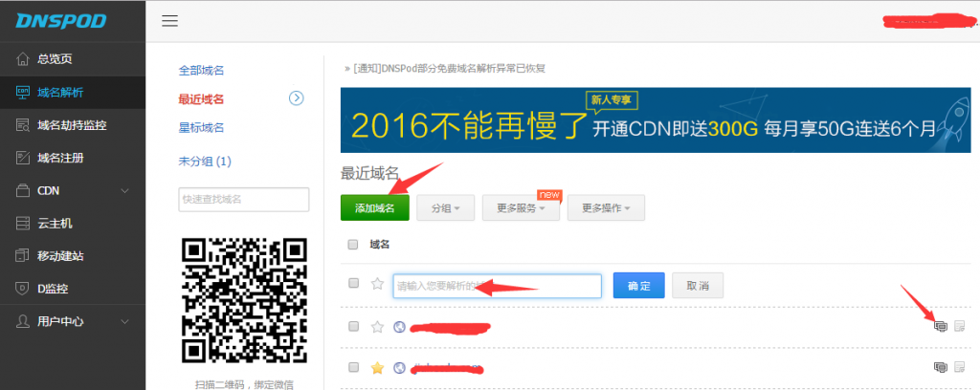Click the double-monitor icon in the unstarred domain row
This screenshot has height=390, width=980.
coord(940,326)
